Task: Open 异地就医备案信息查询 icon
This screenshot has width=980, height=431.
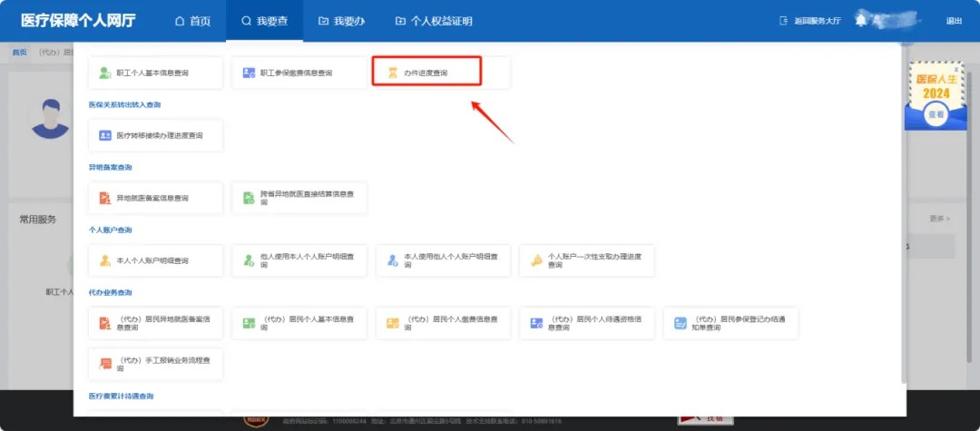Action: pos(105,197)
